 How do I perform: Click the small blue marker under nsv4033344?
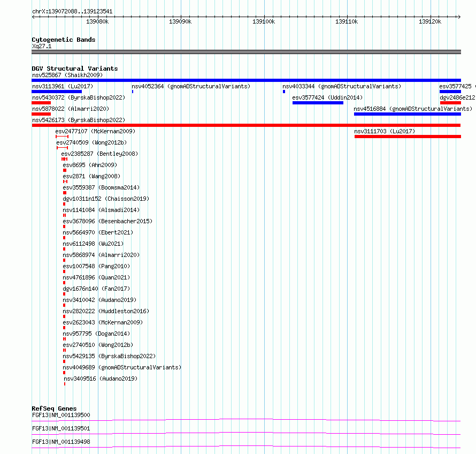point(284,92)
